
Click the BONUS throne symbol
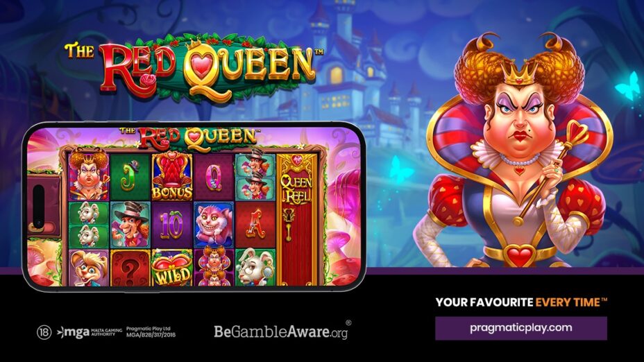pos(171,177)
